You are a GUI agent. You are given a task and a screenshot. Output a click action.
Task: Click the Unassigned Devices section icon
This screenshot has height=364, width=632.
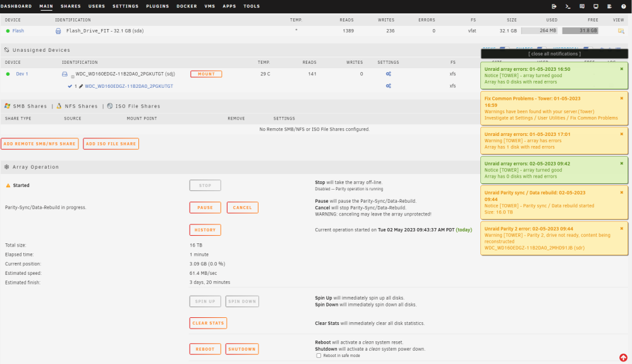[x=7, y=50]
